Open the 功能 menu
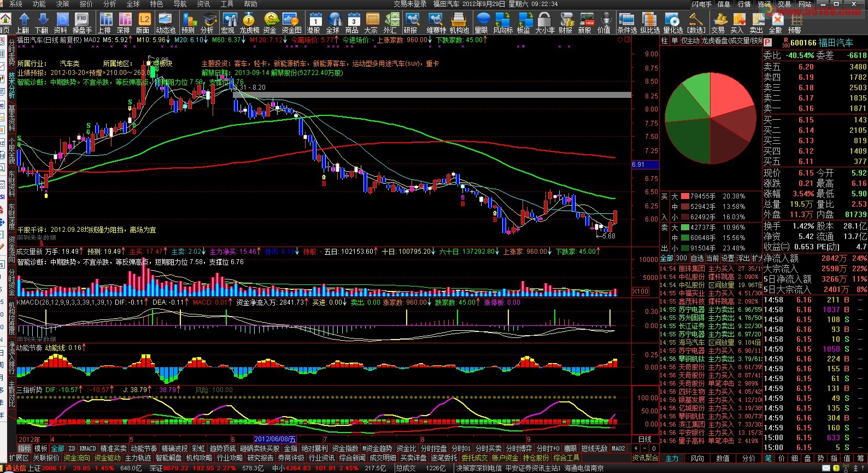868x473 pixels. pos(39,4)
